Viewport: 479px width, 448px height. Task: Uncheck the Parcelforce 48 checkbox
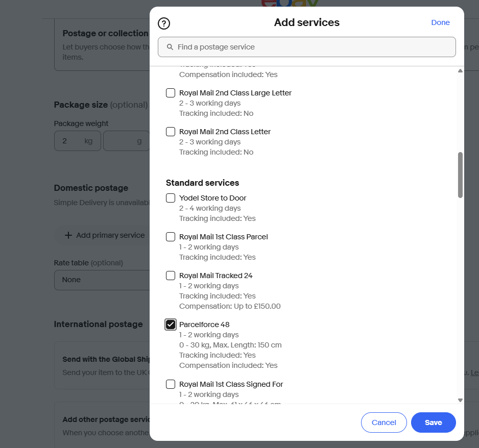click(171, 325)
